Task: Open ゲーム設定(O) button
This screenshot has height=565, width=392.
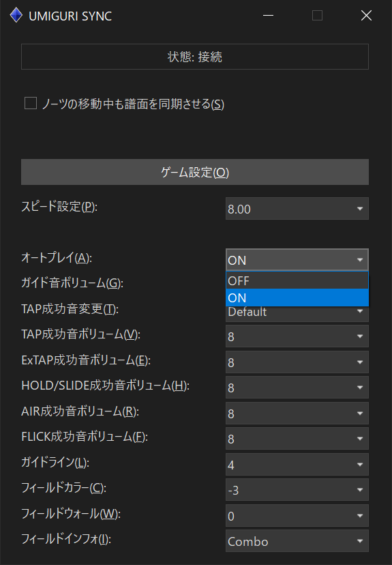Action: (195, 172)
